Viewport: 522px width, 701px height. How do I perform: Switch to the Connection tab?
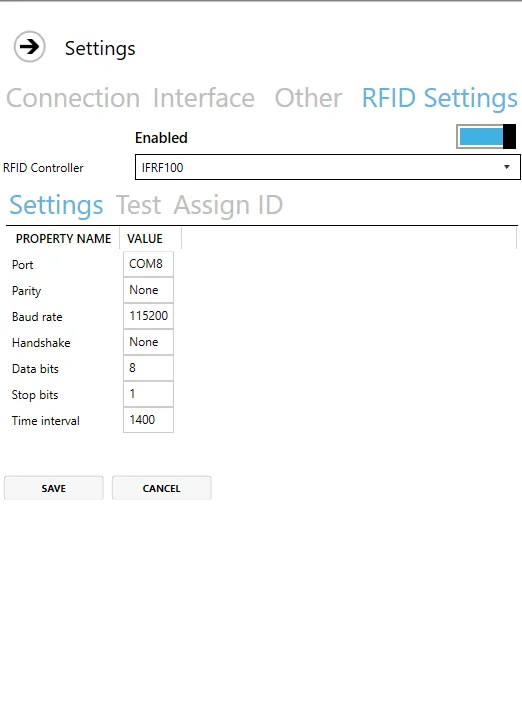tap(73, 98)
